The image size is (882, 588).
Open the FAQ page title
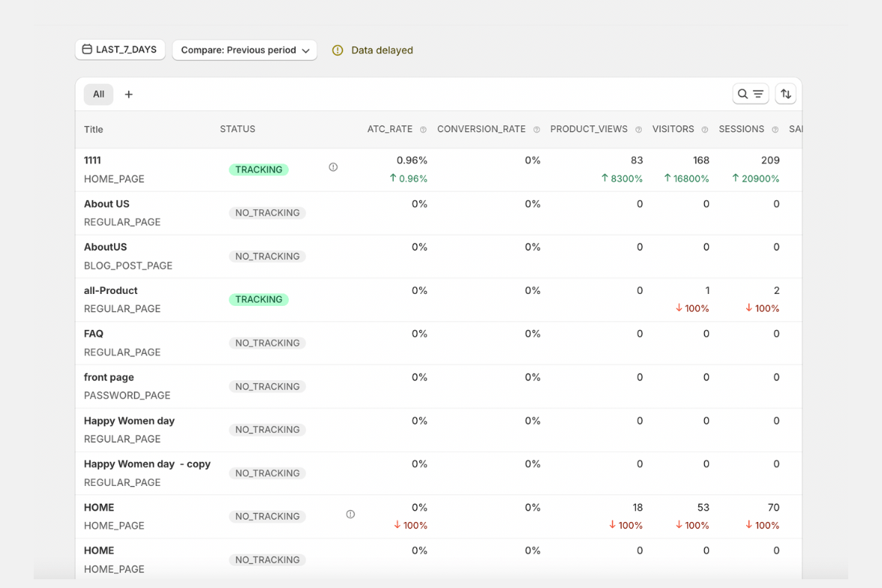[93, 334]
